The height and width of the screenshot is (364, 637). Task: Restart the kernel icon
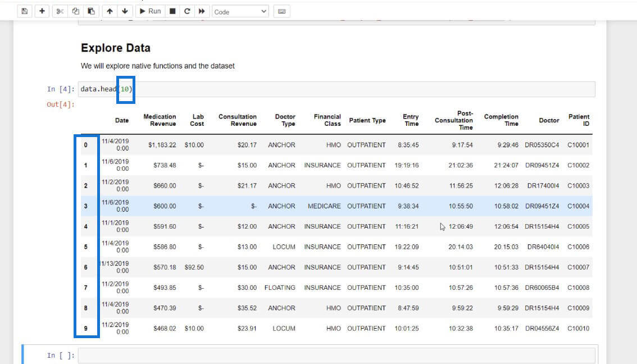coord(187,11)
